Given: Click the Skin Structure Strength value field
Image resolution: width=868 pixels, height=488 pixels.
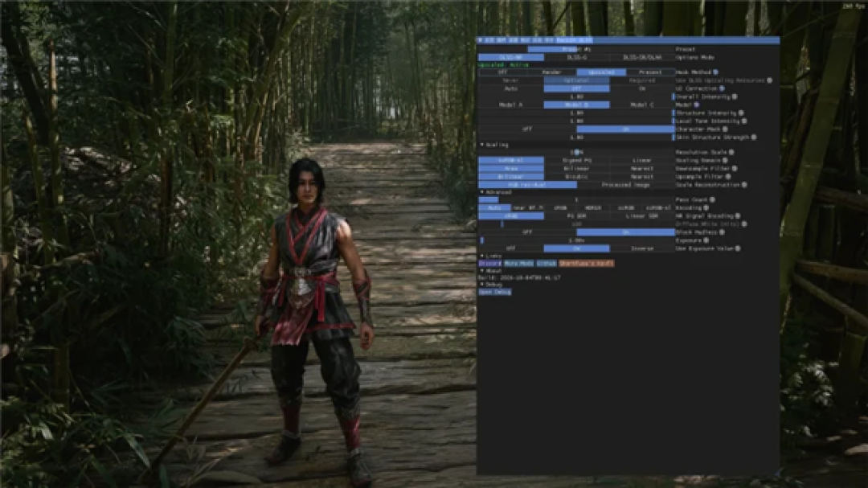Looking at the screenshot, I should click(x=576, y=137).
